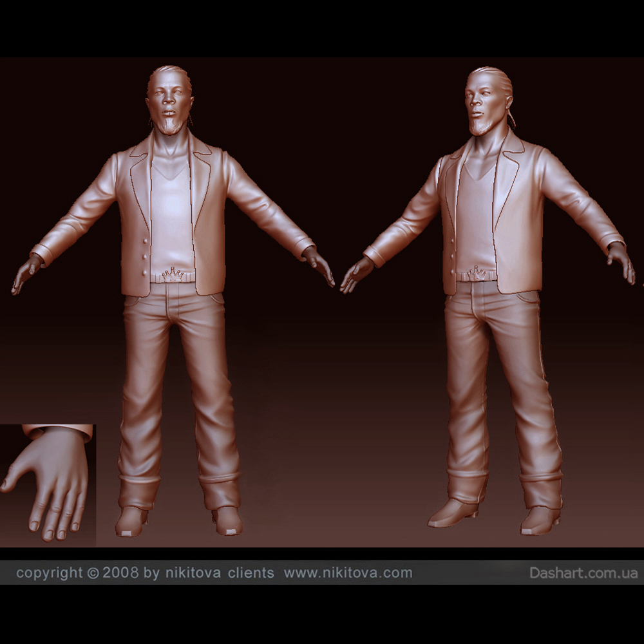Screen dimensions: 644x644
Task: Click the angled-view model's V-neck shirt
Action: point(475,213)
